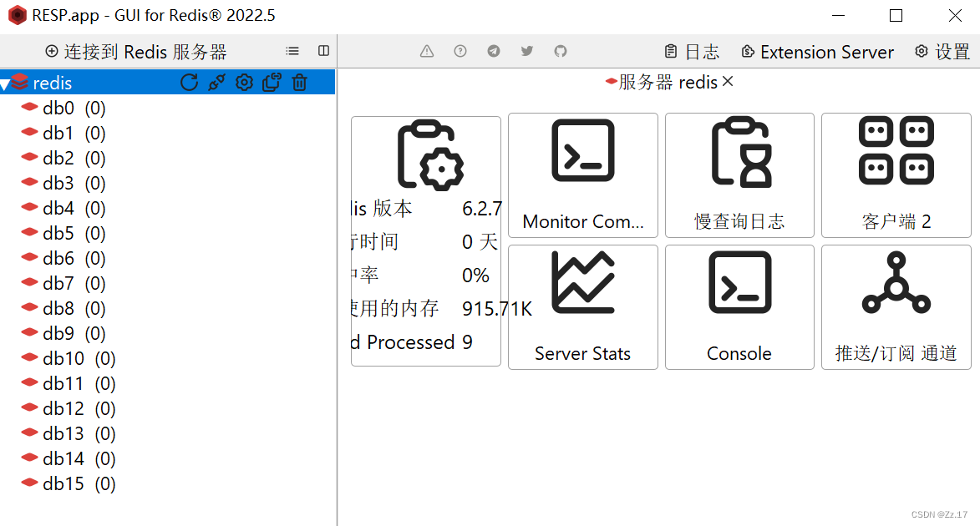Open the warning triangle icon
The image size is (980, 526).
pos(427,51)
